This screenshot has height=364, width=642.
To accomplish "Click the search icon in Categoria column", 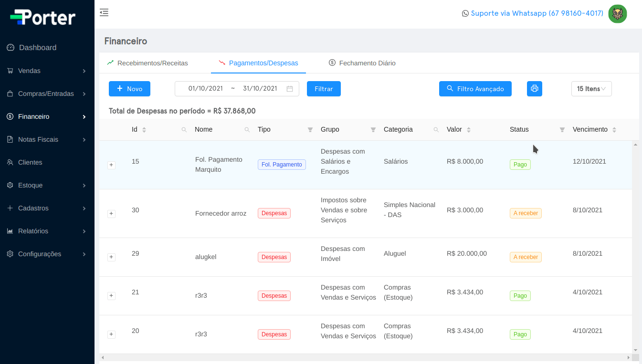I will [x=436, y=130].
